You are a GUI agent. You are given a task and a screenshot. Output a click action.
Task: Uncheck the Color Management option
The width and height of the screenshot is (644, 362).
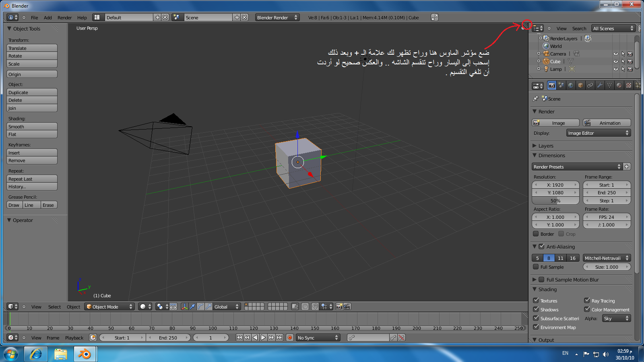pos(587,309)
